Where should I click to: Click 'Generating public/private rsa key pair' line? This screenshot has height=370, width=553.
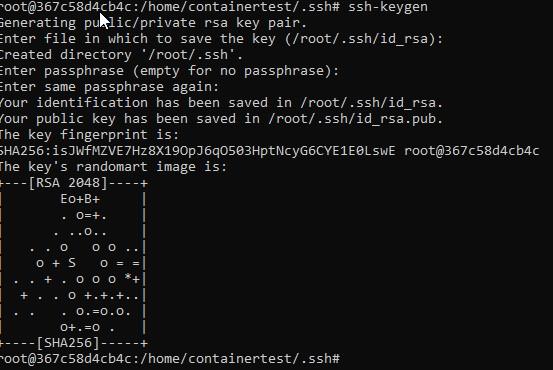[153, 23]
